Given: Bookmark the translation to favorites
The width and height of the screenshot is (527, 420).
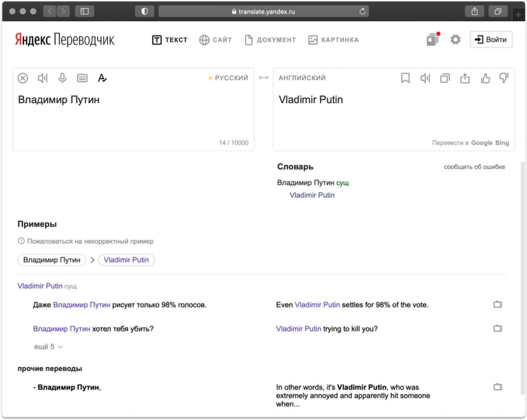Looking at the screenshot, I should tap(405, 78).
